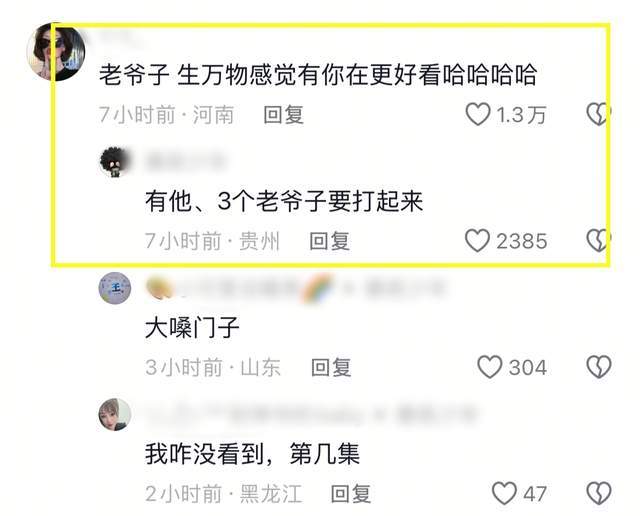Image resolution: width=640 pixels, height=516 pixels.
Task: Select the comment text 大嗓门子
Action: coord(192,327)
